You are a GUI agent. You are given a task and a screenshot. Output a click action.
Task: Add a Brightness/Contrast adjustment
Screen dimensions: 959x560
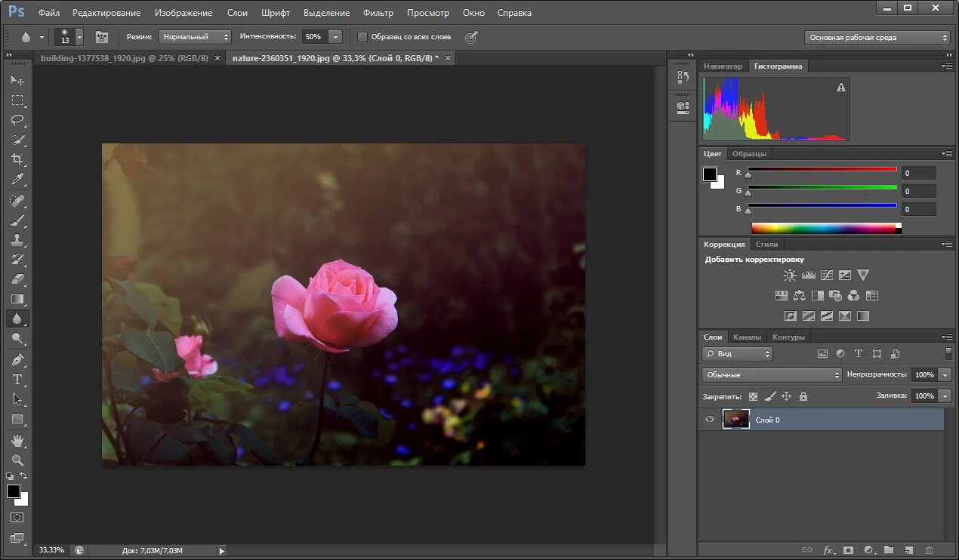(x=790, y=275)
